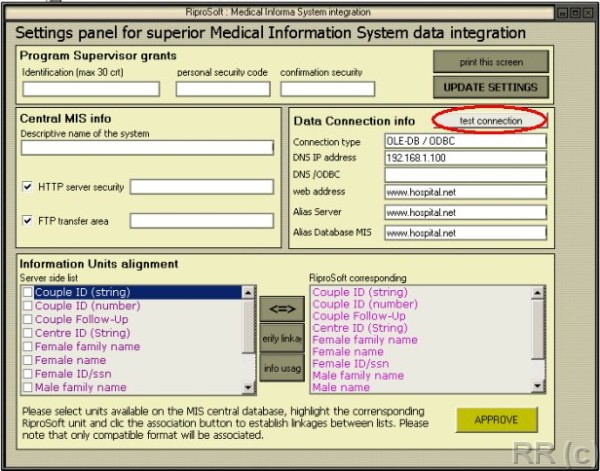600x471 pixels.
Task: Focus the FTP transfer area text field
Action: [x=202, y=221]
